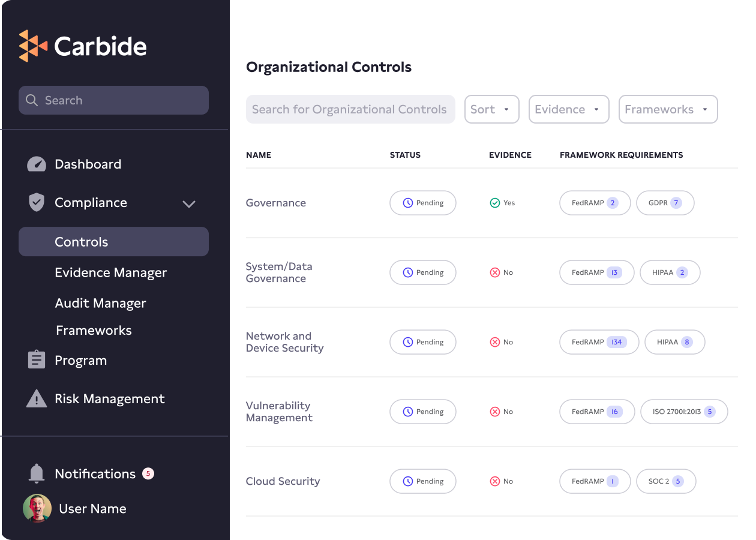Open the Frameworks filter dropdown
Screen dimensions: 756x540
point(668,109)
